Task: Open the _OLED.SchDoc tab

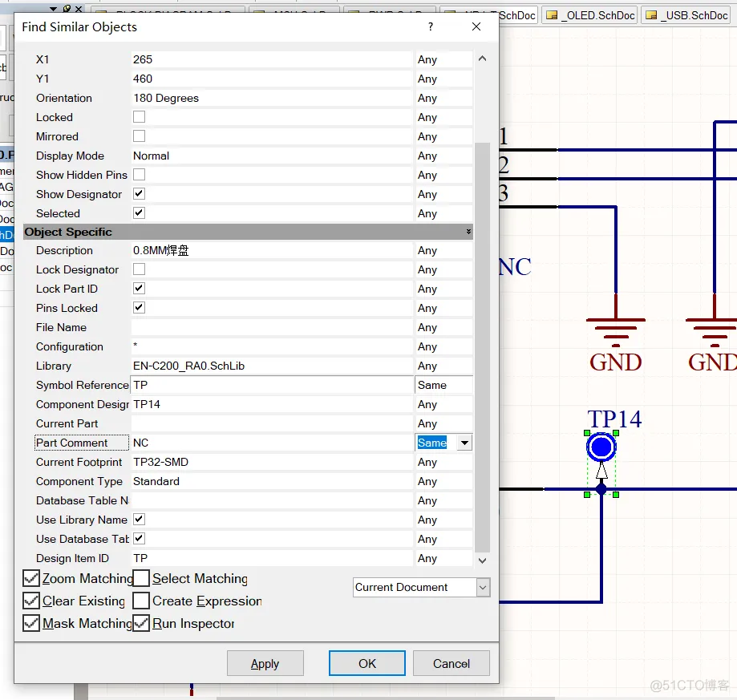Action: pos(590,15)
